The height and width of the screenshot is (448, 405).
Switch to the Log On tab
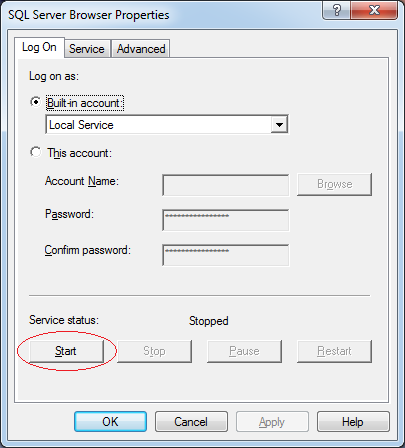(x=39, y=47)
